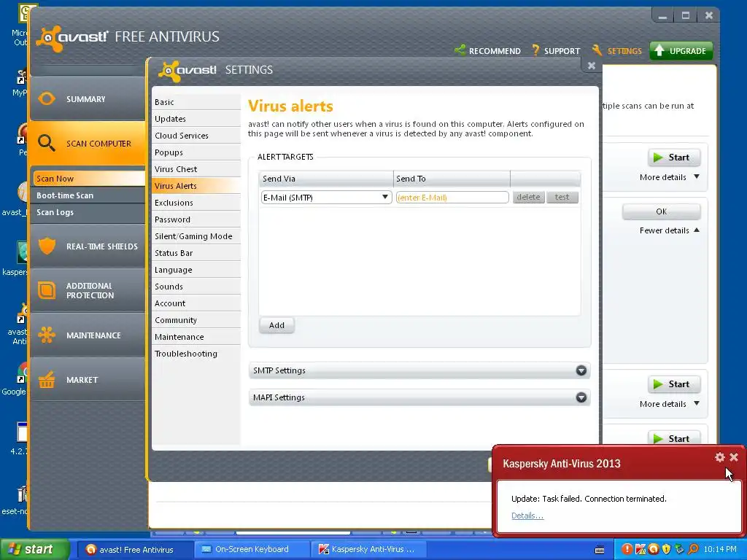Click the enter E-Mail input field

pos(452,197)
